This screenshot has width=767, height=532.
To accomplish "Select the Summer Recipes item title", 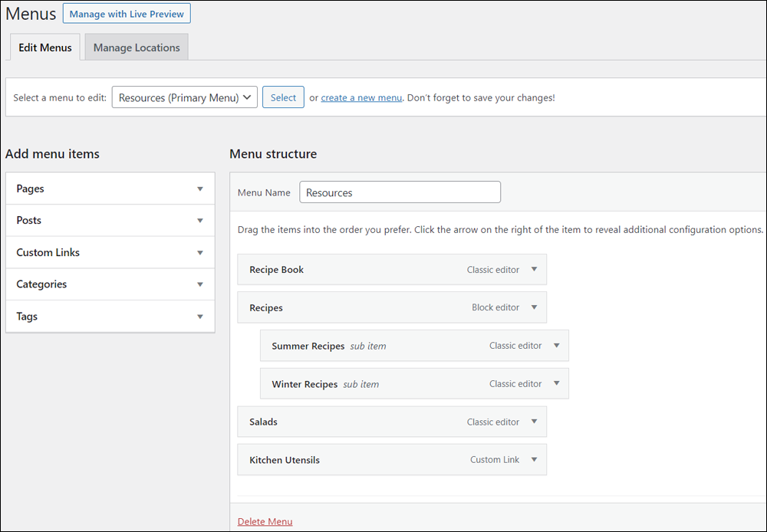I will tap(308, 346).
